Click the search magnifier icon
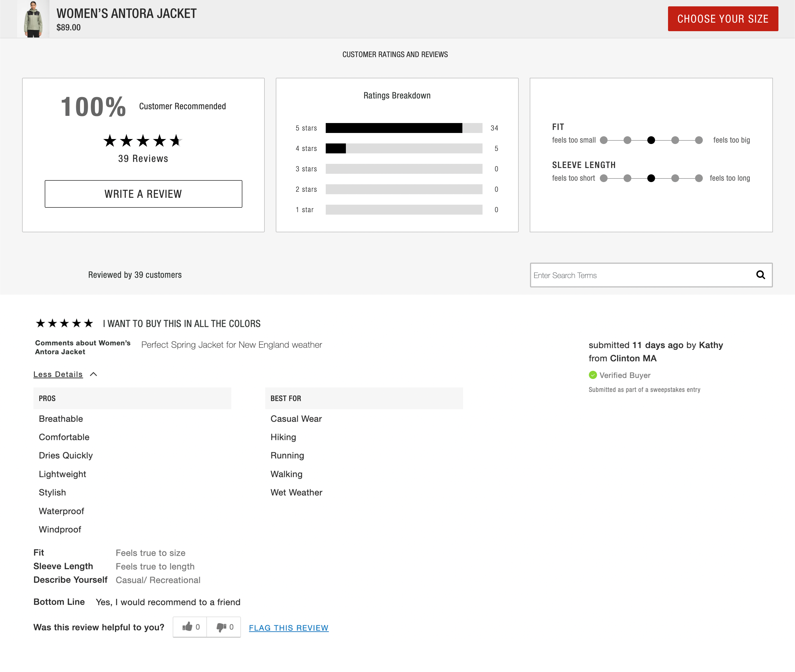 [760, 275]
